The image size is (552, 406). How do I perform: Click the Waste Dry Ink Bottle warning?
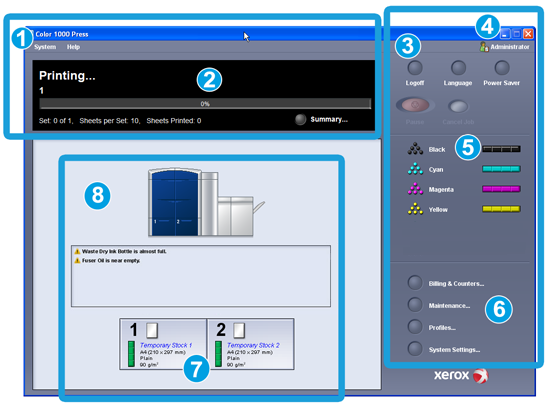click(x=124, y=251)
